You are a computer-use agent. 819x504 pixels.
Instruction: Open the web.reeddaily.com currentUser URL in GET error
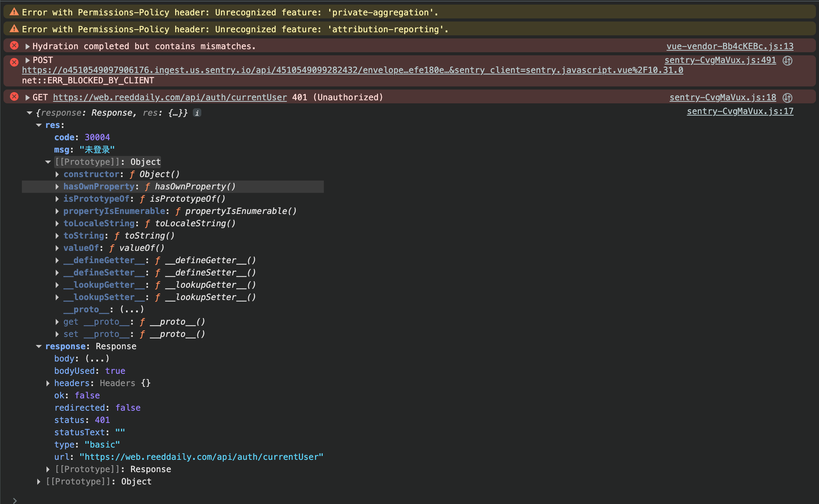coord(170,98)
